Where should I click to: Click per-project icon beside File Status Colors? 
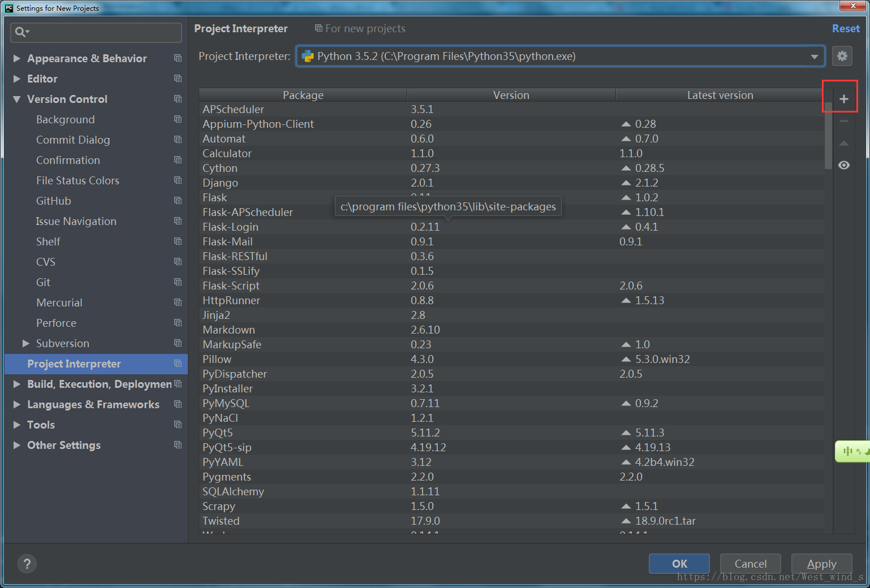[178, 180]
